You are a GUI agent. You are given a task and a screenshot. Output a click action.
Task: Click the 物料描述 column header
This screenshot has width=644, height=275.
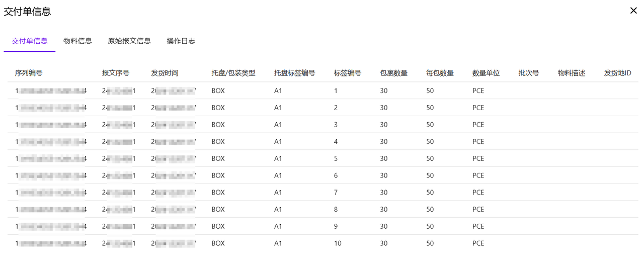(x=572, y=73)
